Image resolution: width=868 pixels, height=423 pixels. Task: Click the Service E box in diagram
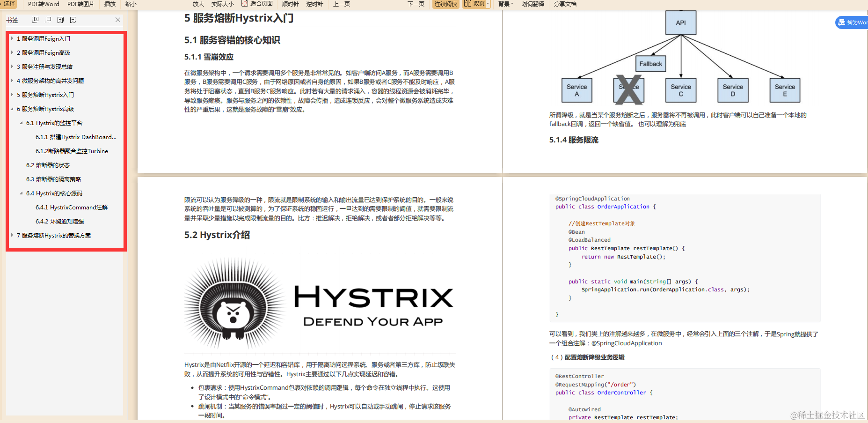[785, 90]
